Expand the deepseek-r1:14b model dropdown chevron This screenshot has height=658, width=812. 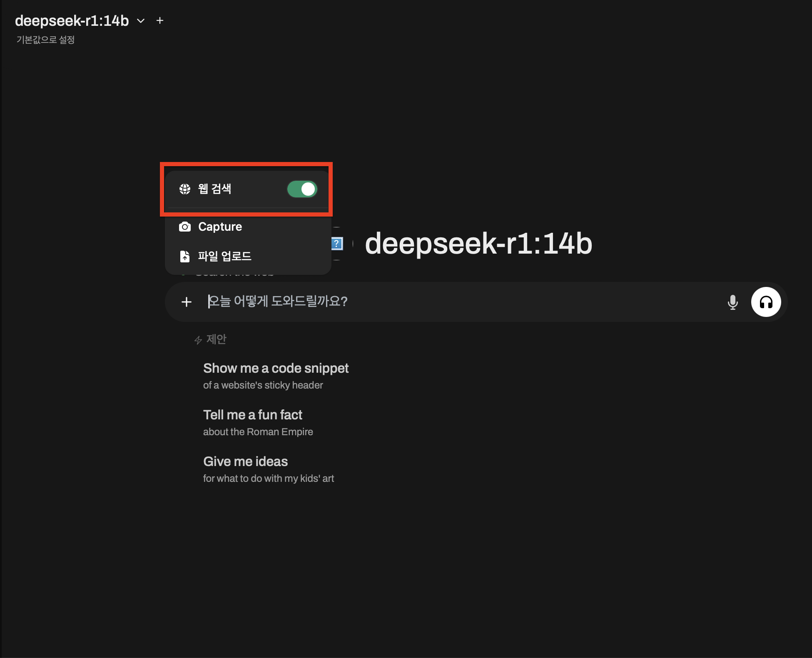[x=141, y=21]
